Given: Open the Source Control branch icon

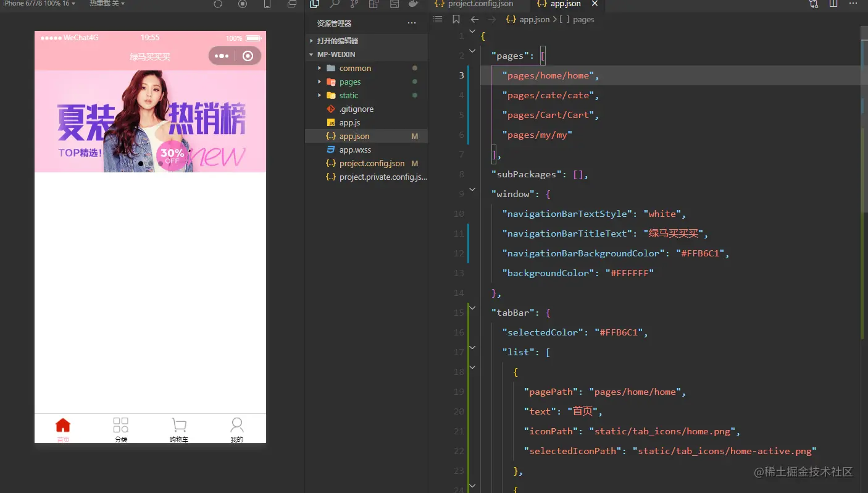Looking at the screenshot, I should point(354,4).
